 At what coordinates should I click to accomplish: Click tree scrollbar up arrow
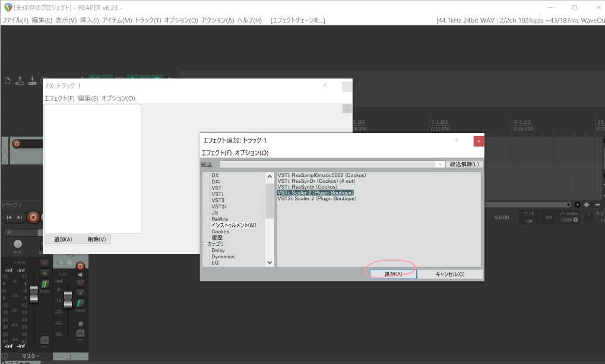270,176
